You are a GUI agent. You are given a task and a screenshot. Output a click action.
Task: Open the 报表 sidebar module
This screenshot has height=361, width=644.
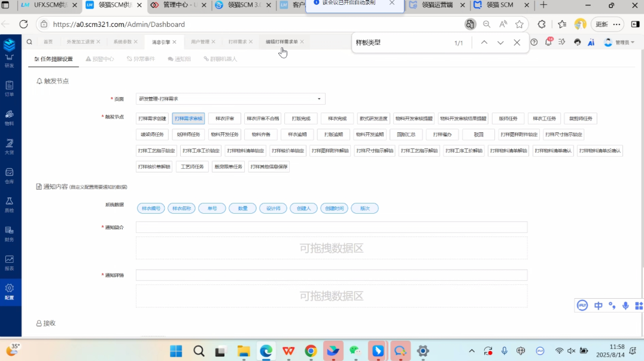9,262
